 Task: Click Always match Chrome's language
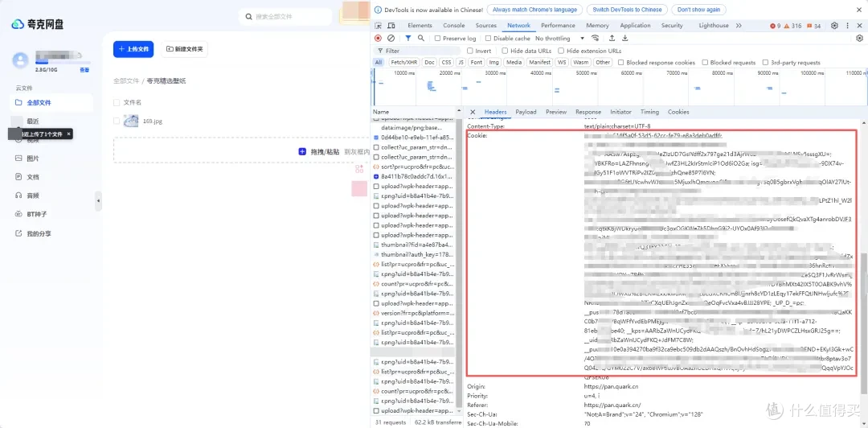click(534, 10)
